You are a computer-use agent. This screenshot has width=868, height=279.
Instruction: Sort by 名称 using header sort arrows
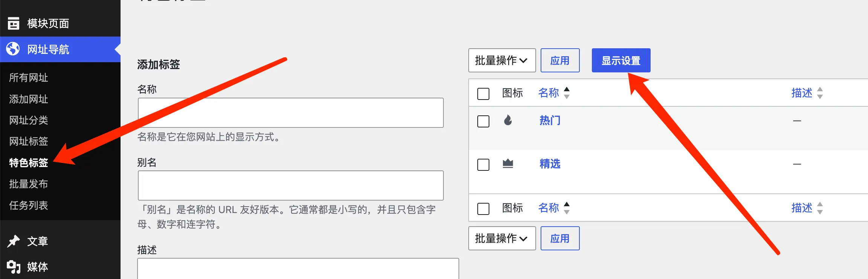pyautogui.click(x=567, y=93)
